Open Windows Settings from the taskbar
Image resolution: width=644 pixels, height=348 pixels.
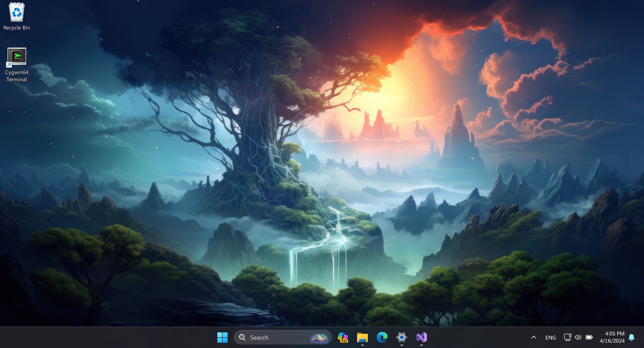[402, 338]
